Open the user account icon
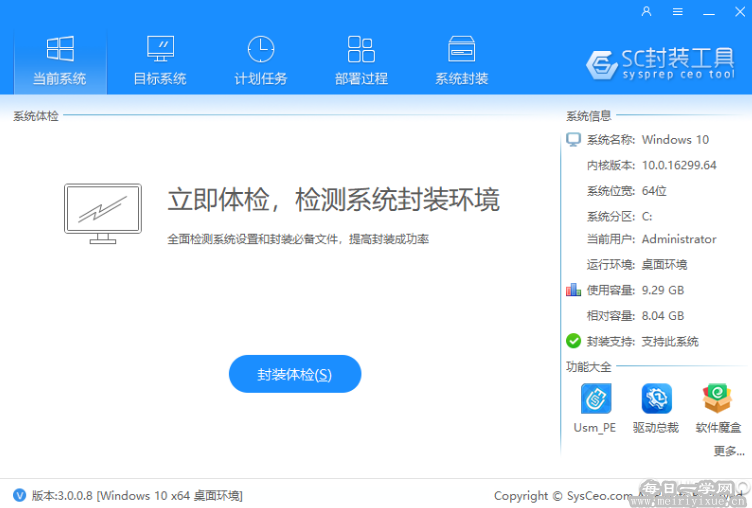This screenshot has width=752, height=508. pos(646,12)
